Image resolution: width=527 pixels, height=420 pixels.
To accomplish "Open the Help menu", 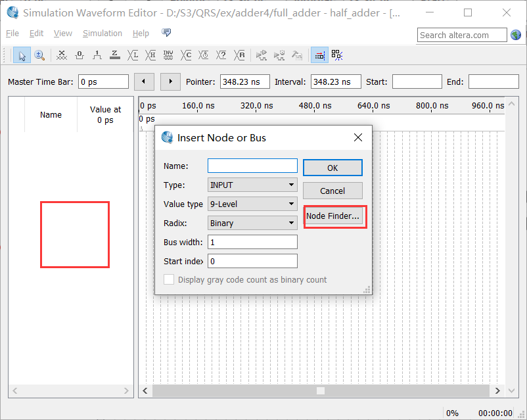I will coord(141,34).
